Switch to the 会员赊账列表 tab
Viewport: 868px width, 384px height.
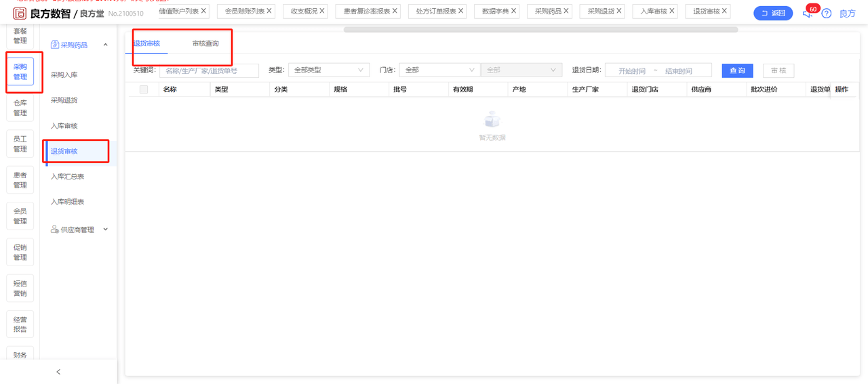pos(245,12)
